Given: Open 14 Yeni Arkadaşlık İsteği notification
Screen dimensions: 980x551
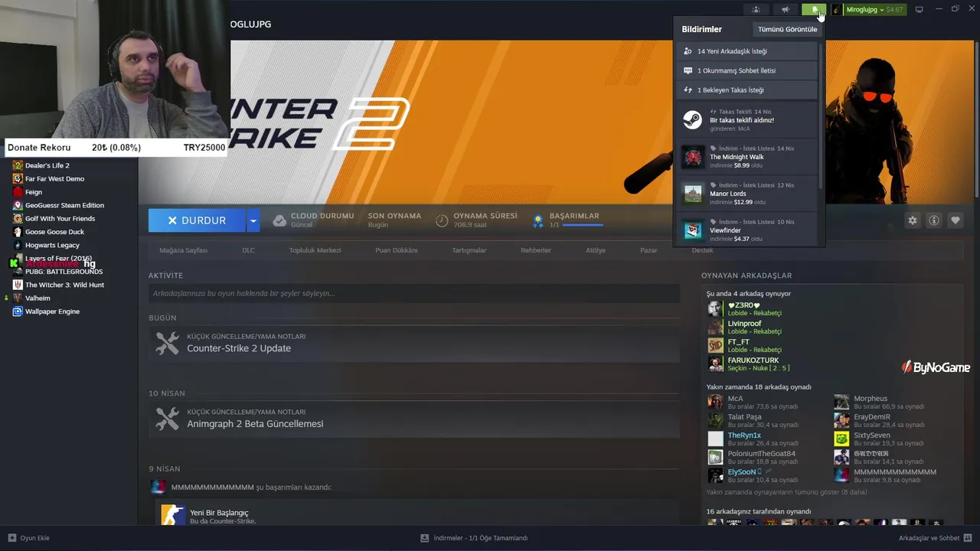Looking at the screenshot, I should (x=746, y=51).
